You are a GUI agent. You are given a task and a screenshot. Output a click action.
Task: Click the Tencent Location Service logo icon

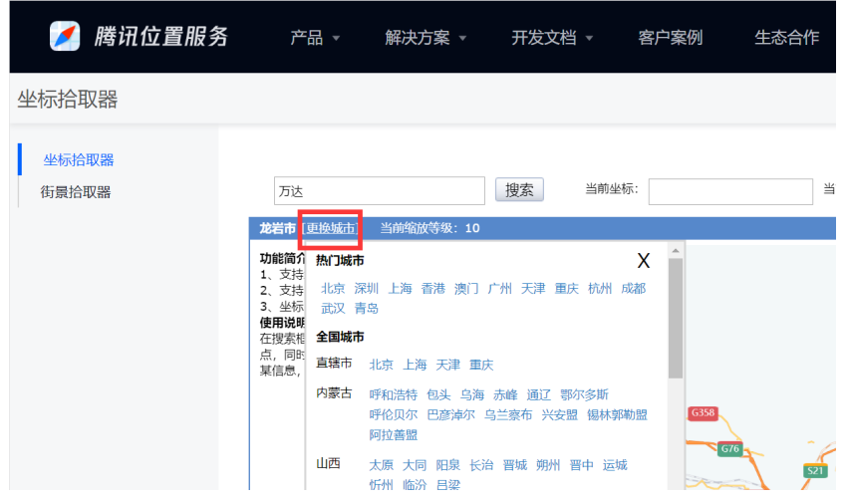click(x=65, y=37)
